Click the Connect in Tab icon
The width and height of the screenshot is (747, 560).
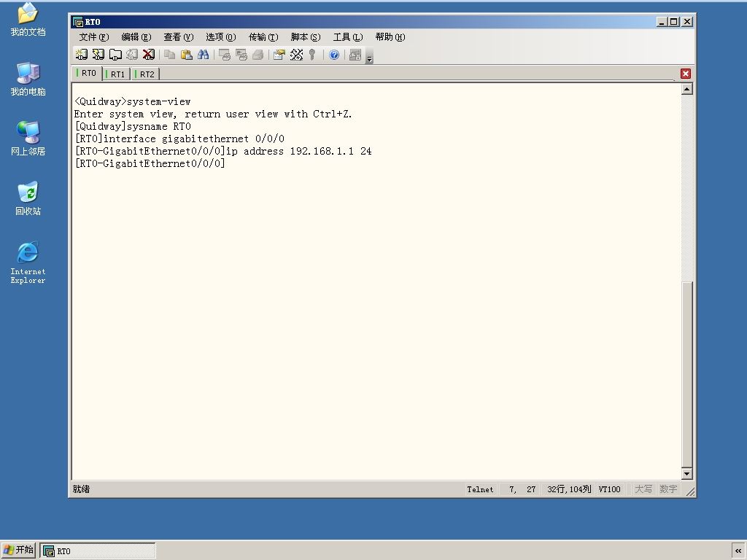pos(115,55)
